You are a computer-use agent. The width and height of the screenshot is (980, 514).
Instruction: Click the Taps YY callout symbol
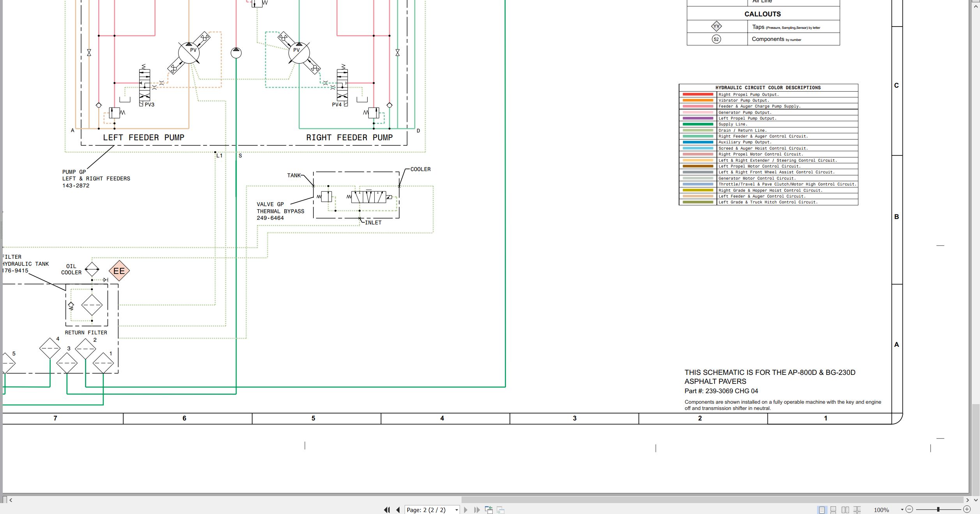tap(716, 26)
